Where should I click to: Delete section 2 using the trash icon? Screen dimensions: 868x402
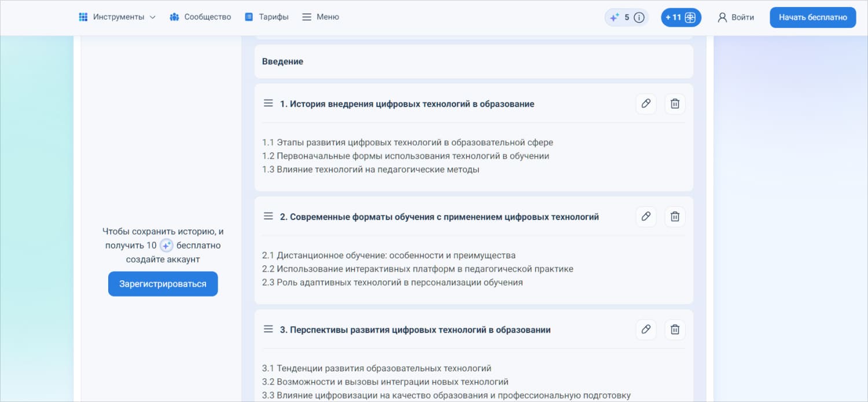click(675, 217)
